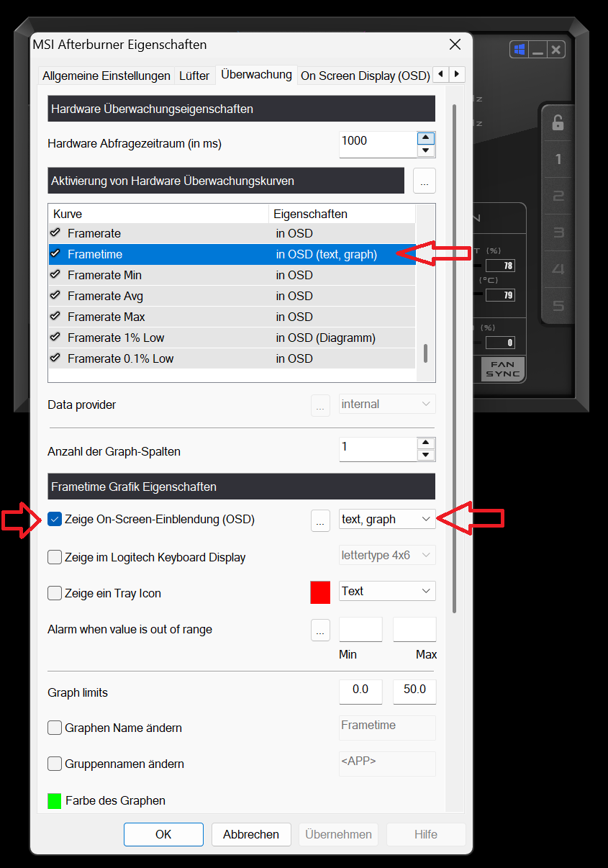Pick the red tray icon color
This screenshot has width=608, height=868.
pos(320,592)
